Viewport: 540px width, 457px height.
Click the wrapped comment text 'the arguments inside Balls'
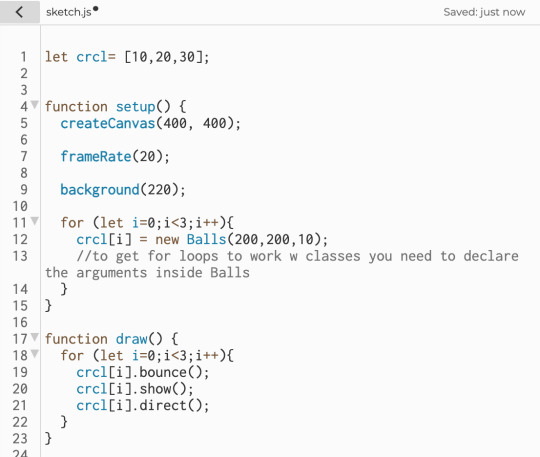click(147, 273)
